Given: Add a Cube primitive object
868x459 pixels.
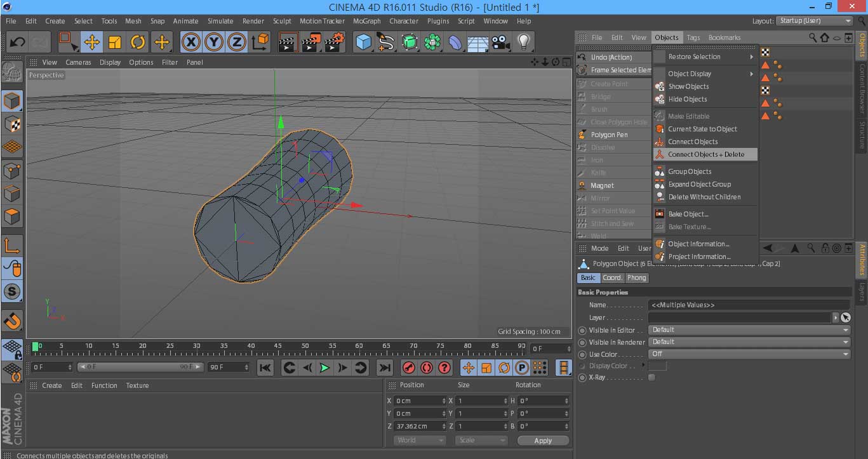Looking at the screenshot, I should (363, 43).
